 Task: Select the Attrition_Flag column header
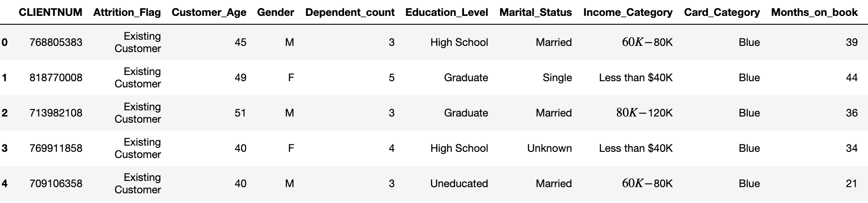click(127, 12)
